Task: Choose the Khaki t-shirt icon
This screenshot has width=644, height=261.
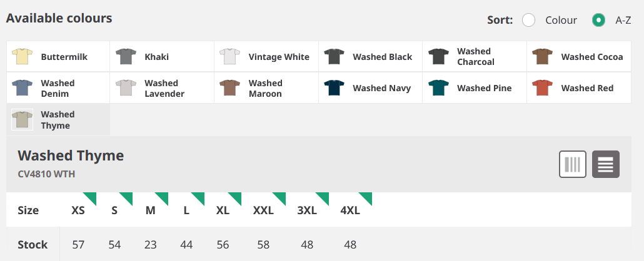Action: 126,57
